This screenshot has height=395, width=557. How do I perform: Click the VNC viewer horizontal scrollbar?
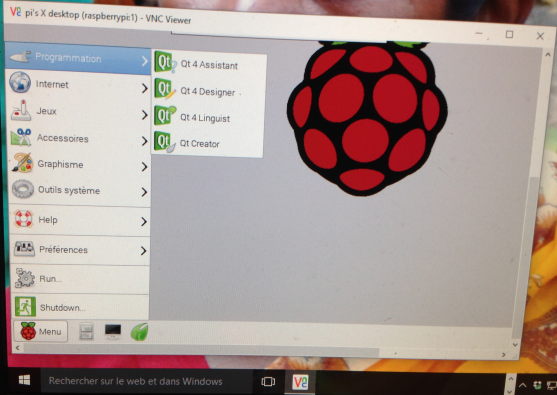(260, 352)
